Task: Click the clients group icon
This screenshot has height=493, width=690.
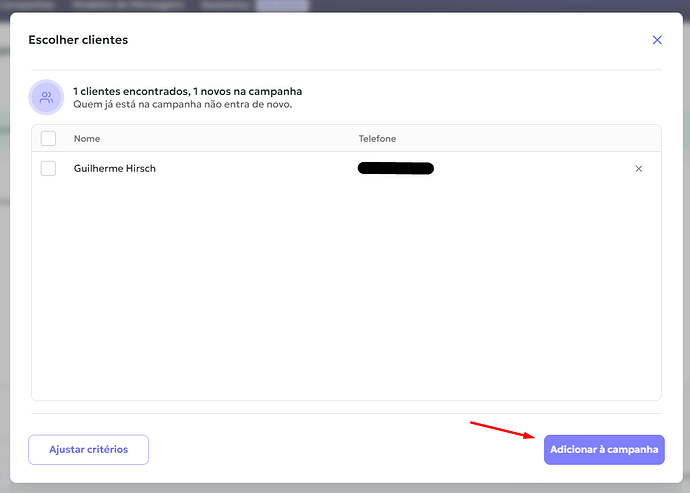Action: coord(46,97)
